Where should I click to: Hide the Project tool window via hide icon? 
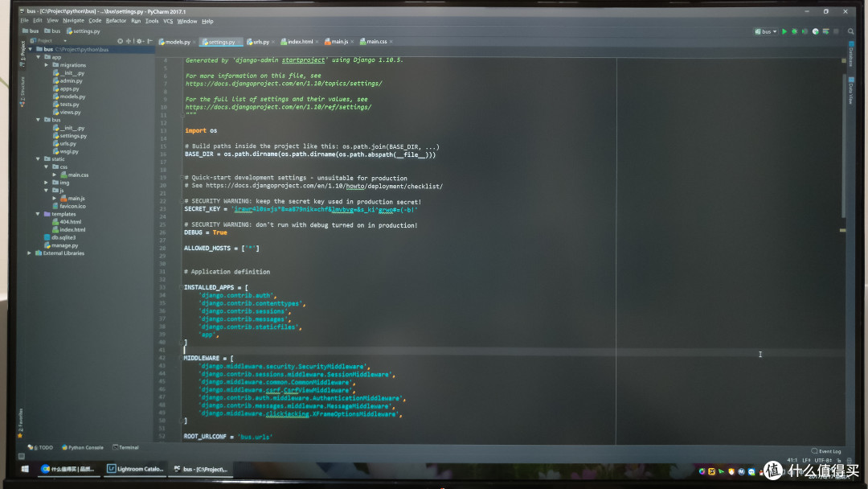point(150,41)
